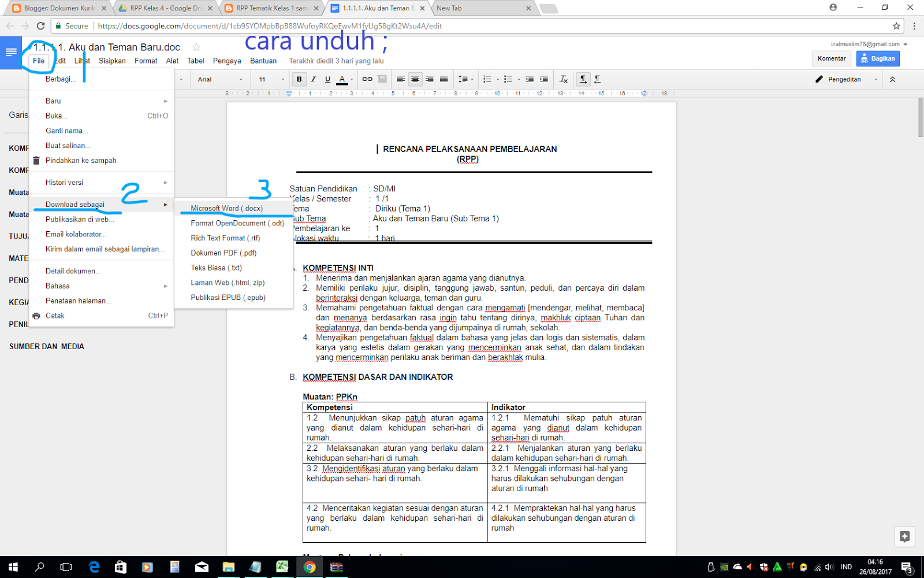This screenshot has height=578, width=924.
Task: Open Pengeditan editing mode dropdown
Action: click(x=847, y=79)
